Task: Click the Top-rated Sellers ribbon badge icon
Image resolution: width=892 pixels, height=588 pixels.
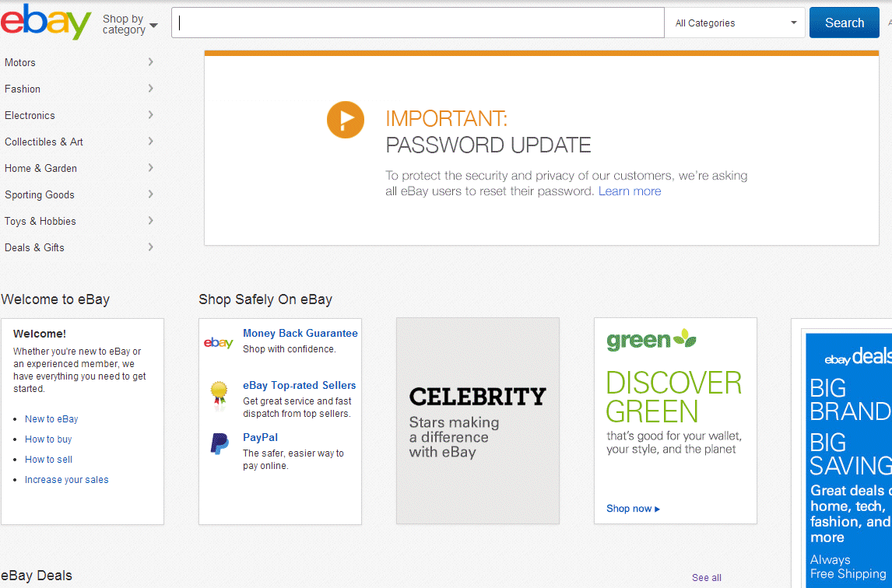Action: [x=219, y=394]
